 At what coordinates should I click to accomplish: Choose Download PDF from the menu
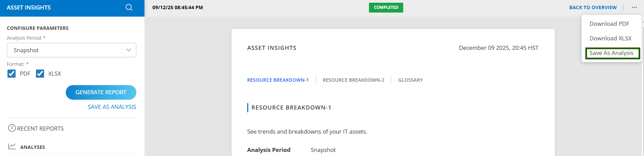[x=609, y=24]
